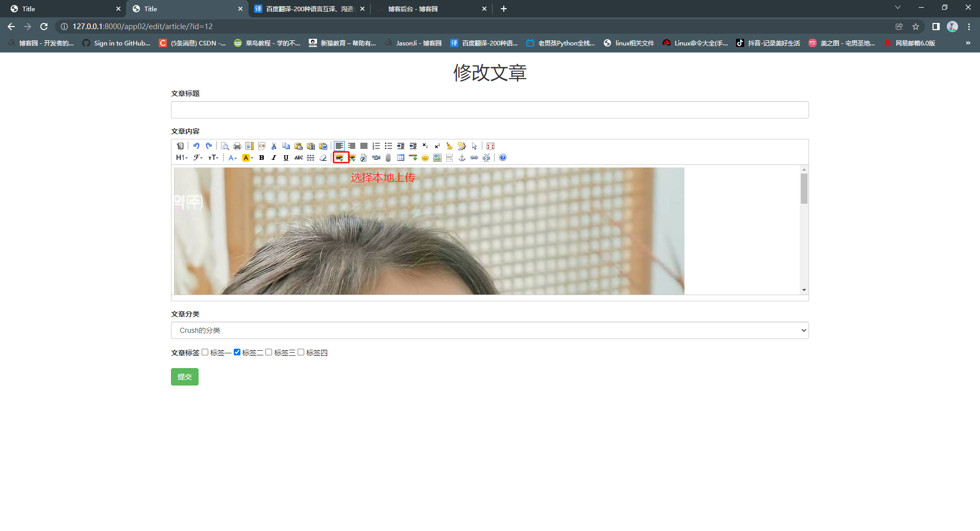The height and width of the screenshot is (531, 980).
Task: Open the editor preview
Action: pyautogui.click(x=225, y=146)
